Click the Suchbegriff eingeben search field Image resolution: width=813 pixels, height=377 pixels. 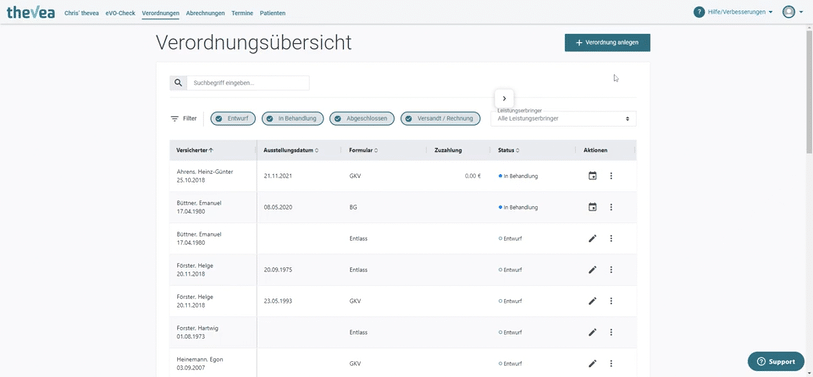[248, 83]
